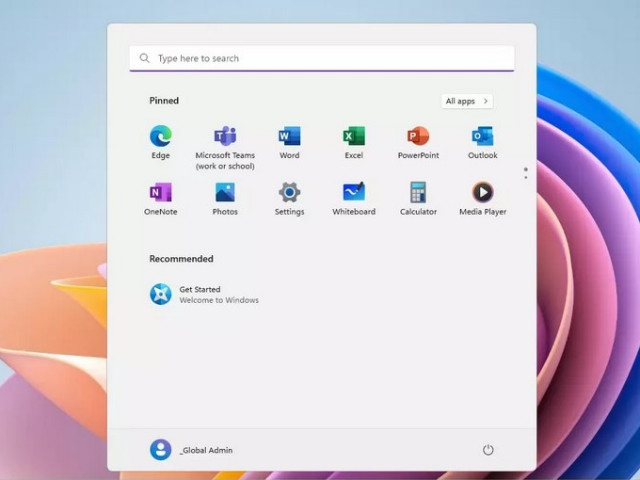Select the upper pinned page dot
Screen dimensions: 640x480
[526, 169]
